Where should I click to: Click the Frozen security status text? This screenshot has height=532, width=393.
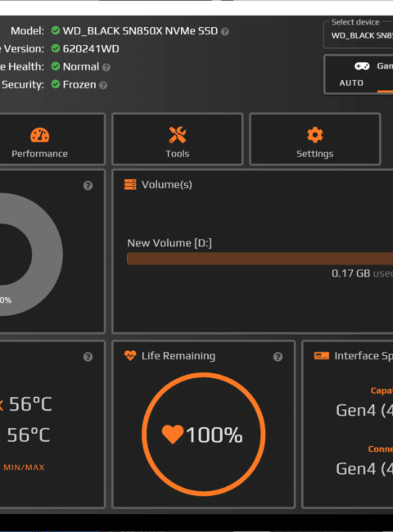[79, 84]
